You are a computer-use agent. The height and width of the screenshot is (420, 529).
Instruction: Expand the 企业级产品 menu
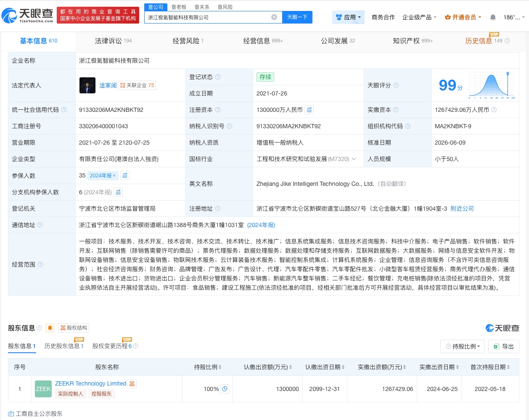pos(419,17)
